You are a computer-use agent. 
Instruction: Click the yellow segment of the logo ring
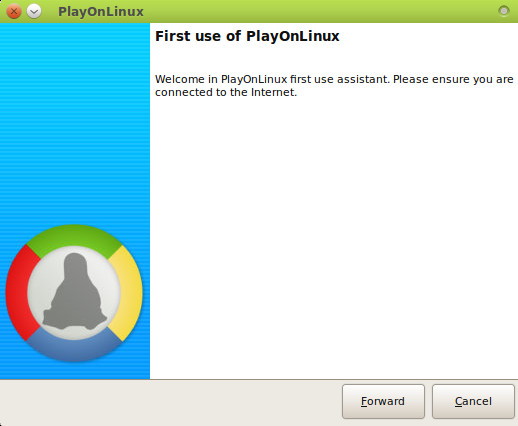click(130, 293)
